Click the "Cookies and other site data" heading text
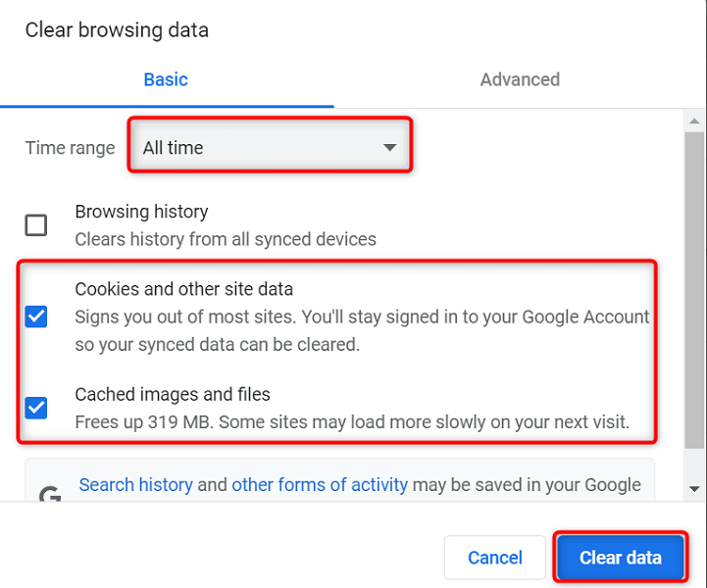The height and width of the screenshot is (588, 707). (x=184, y=289)
